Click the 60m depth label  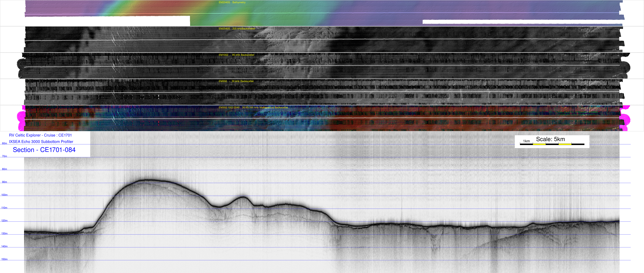click(x=5, y=143)
